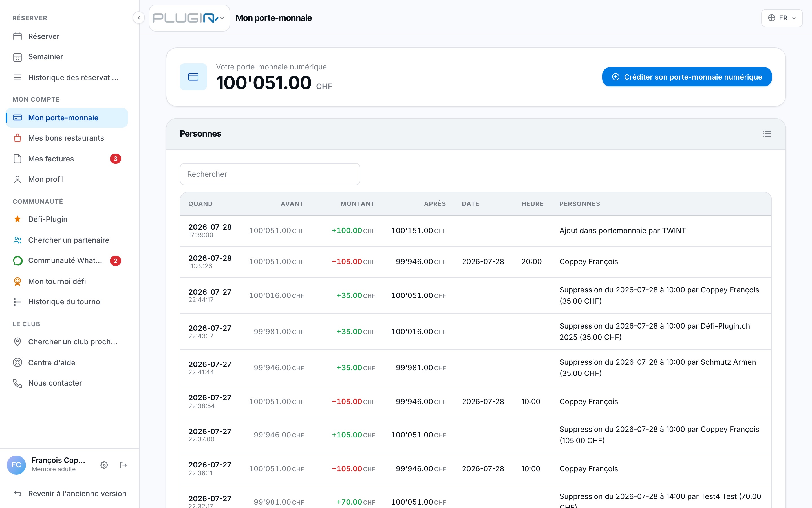Click the +105.00 CHF amount

coord(353,435)
